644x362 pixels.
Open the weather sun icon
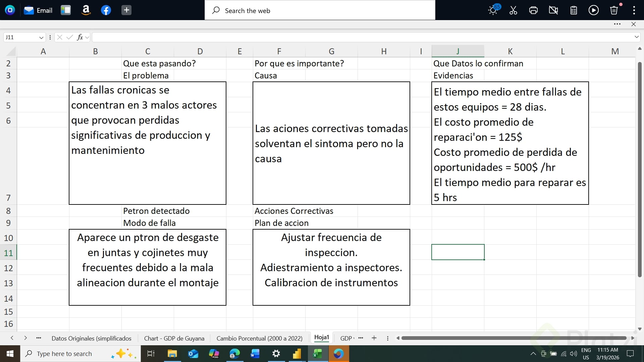pos(493,10)
